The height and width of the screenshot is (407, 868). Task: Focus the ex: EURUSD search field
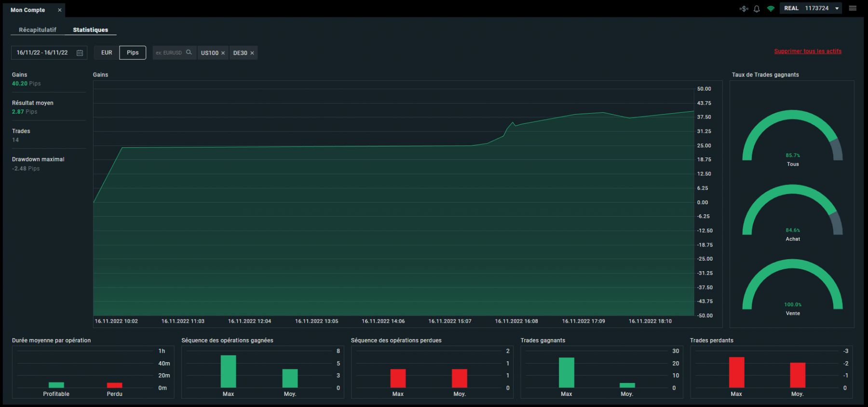169,53
